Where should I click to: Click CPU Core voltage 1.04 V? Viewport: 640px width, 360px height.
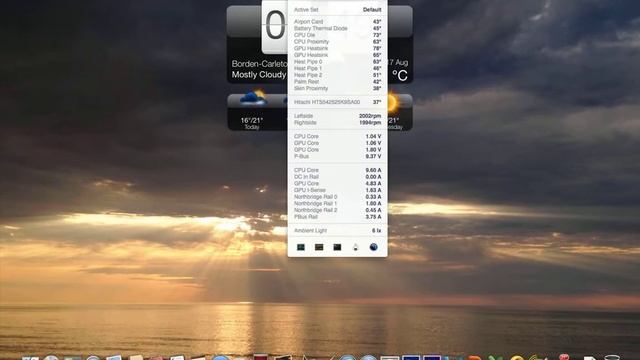pos(338,136)
